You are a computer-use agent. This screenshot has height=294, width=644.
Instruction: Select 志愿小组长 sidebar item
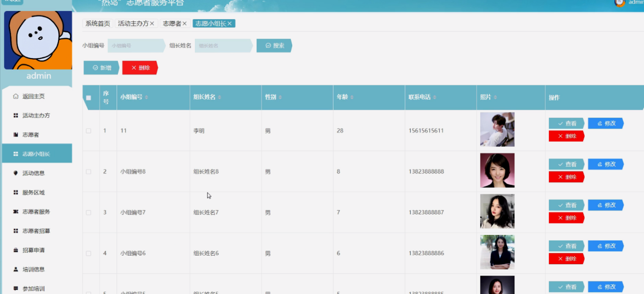coord(37,154)
